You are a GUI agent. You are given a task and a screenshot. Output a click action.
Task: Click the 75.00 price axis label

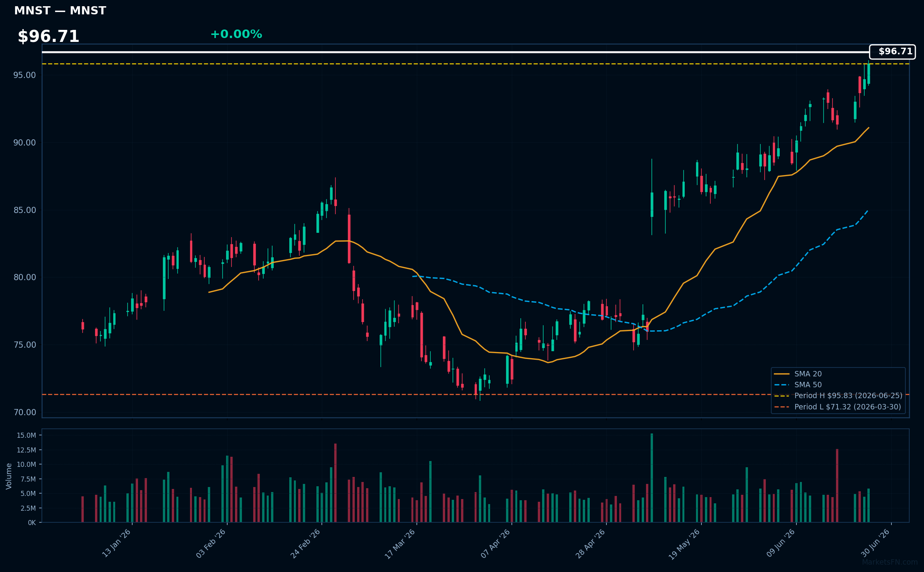coord(24,345)
